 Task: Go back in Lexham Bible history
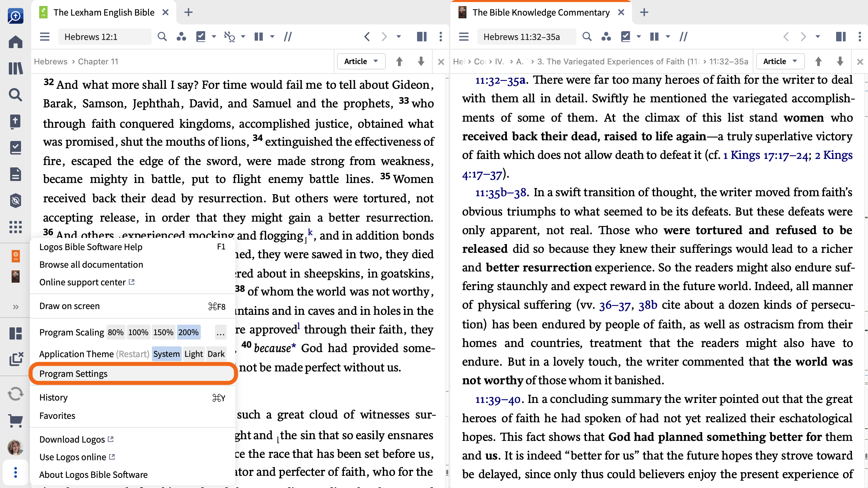click(x=367, y=37)
